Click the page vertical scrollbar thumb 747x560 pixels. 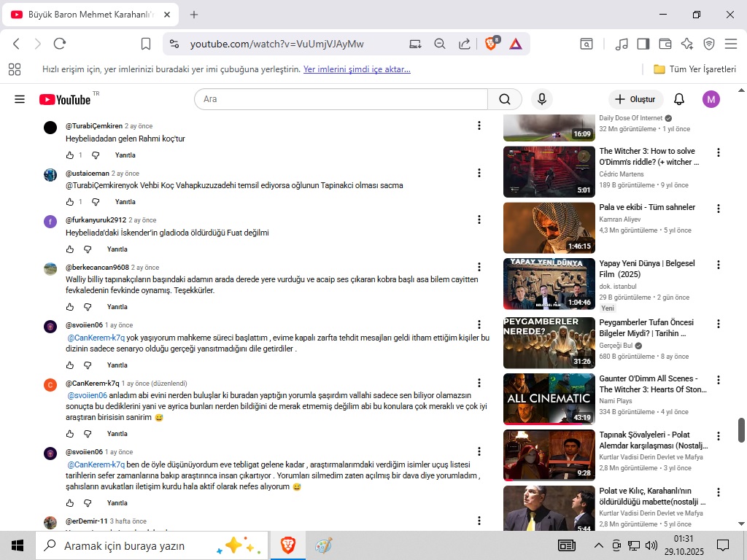pyautogui.click(x=741, y=430)
